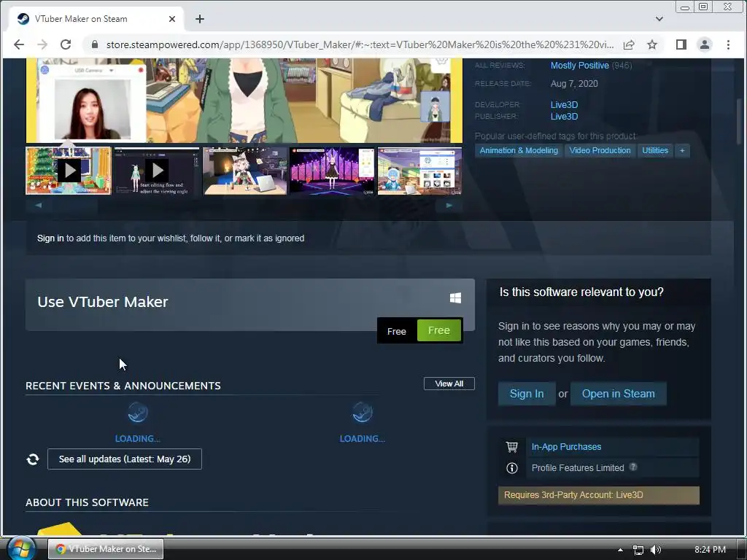Click the 8:24 PM taskbar clock
This screenshot has width=747, height=560.
(710, 550)
